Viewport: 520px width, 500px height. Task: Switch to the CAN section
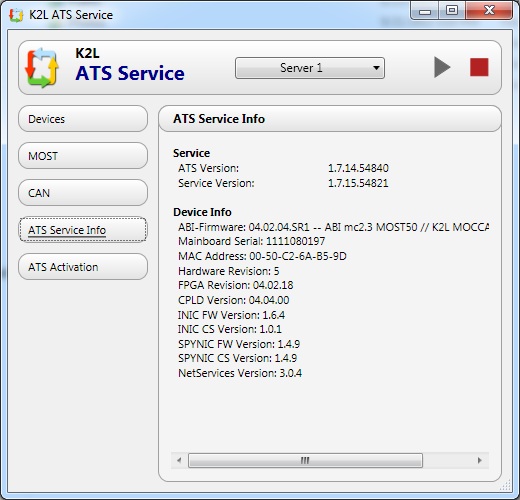point(83,193)
